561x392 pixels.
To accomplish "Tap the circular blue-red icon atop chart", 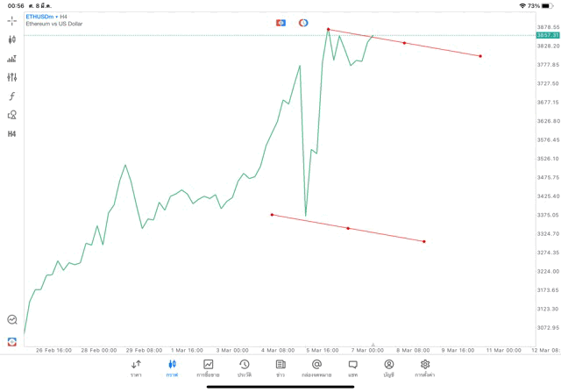I will [x=303, y=23].
